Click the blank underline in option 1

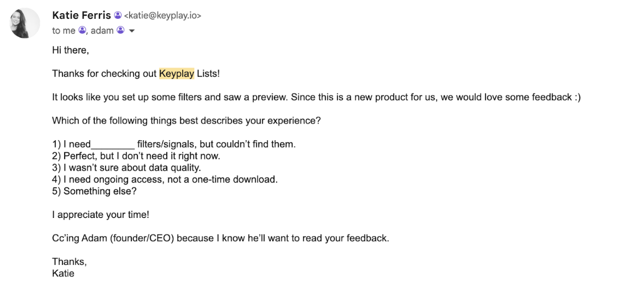pyautogui.click(x=113, y=145)
